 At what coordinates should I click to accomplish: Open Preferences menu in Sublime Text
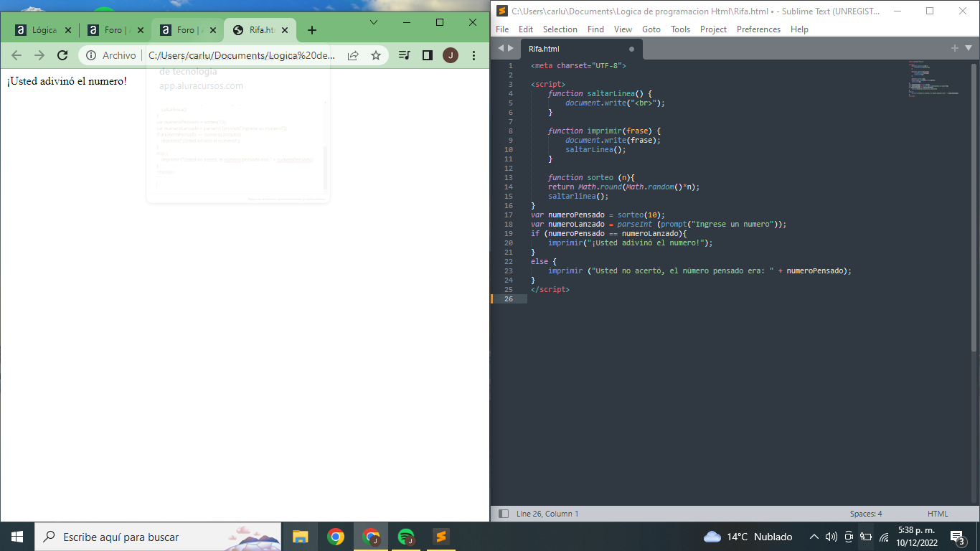(x=758, y=29)
